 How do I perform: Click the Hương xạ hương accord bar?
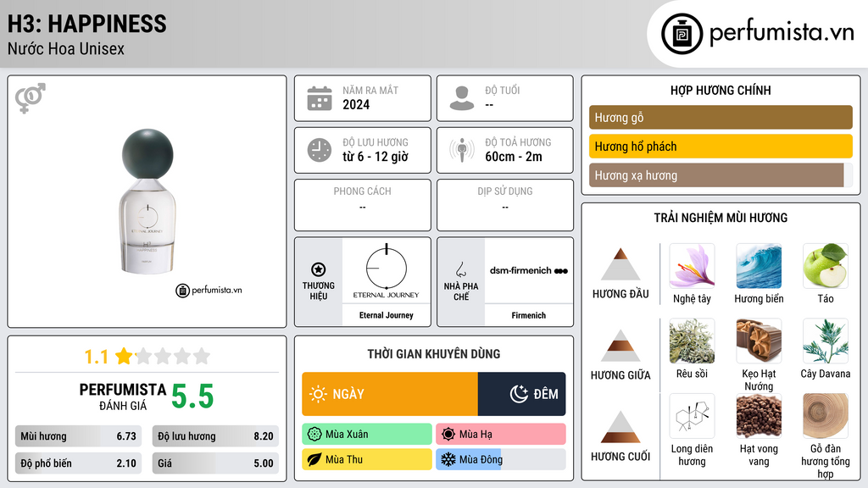pos(721,175)
